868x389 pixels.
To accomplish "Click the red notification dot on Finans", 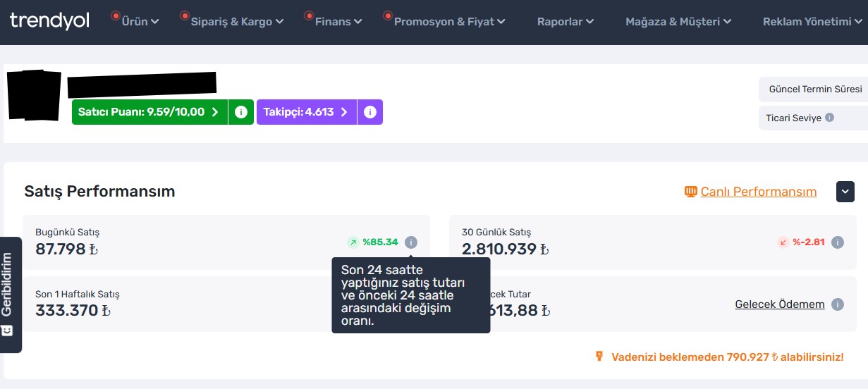I will [x=308, y=15].
